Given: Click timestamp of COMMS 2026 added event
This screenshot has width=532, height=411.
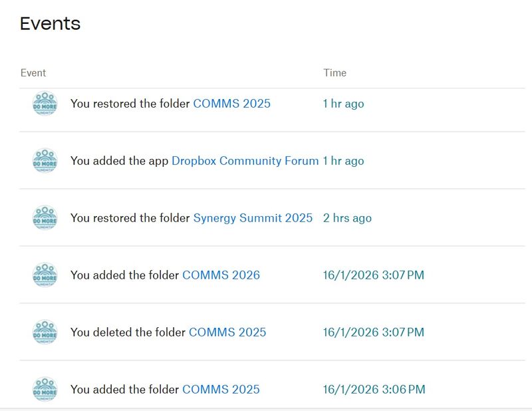Looking at the screenshot, I should [x=374, y=275].
